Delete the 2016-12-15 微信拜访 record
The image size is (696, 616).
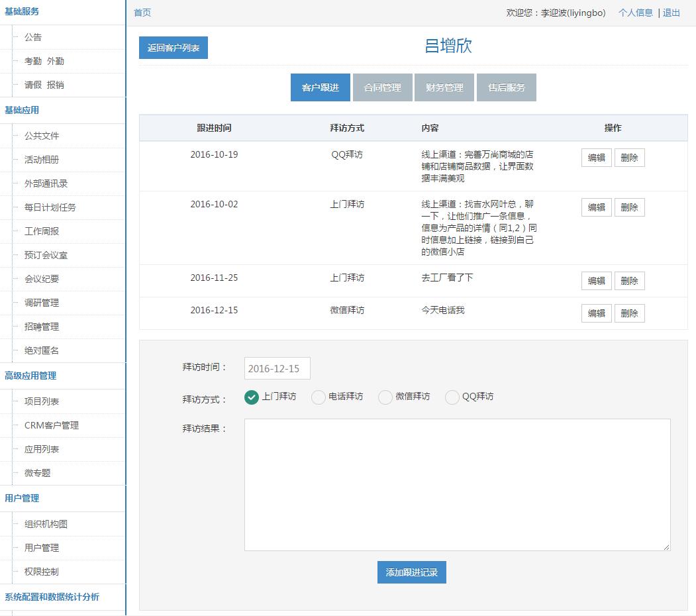pyautogui.click(x=629, y=313)
